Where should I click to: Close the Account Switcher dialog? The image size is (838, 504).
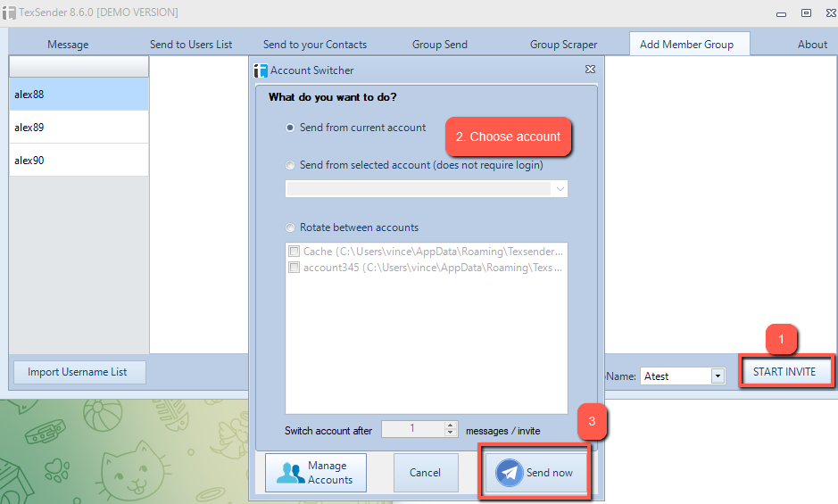[x=590, y=70]
